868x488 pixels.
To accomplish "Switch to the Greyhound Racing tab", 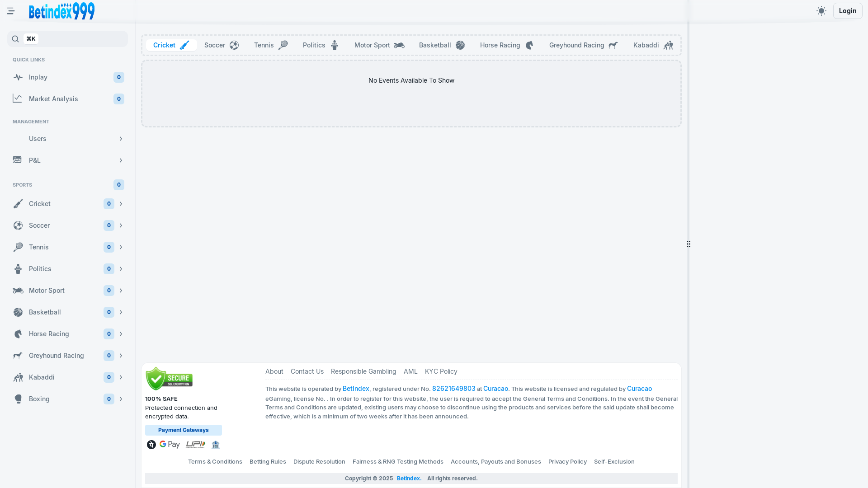I will pos(584,45).
